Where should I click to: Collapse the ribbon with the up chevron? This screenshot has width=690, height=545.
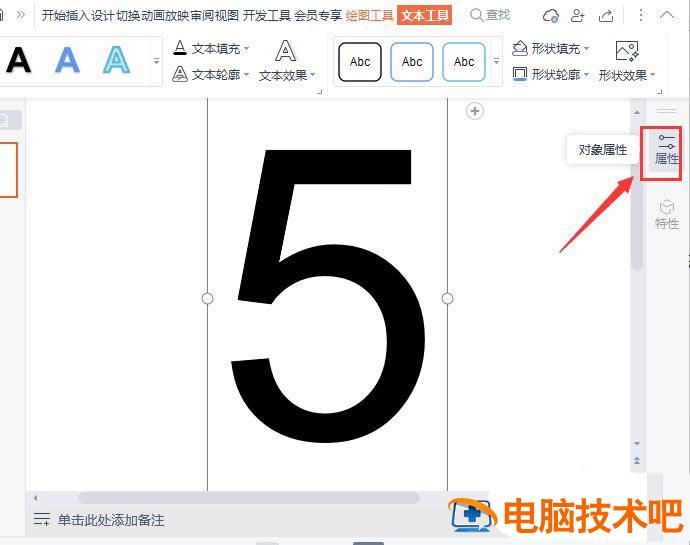pyautogui.click(x=667, y=16)
